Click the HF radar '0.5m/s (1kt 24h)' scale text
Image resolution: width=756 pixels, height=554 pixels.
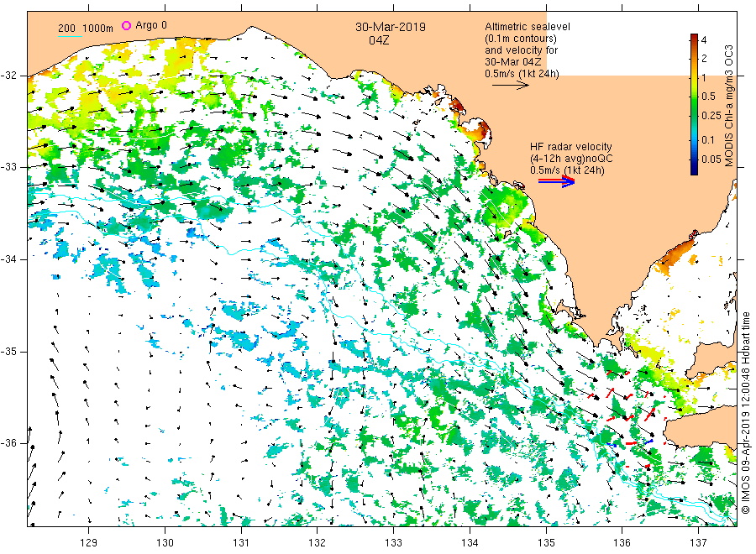click(567, 170)
